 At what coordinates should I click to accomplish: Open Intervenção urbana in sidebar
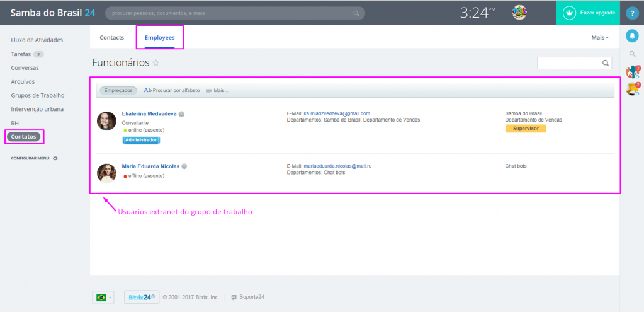37,109
